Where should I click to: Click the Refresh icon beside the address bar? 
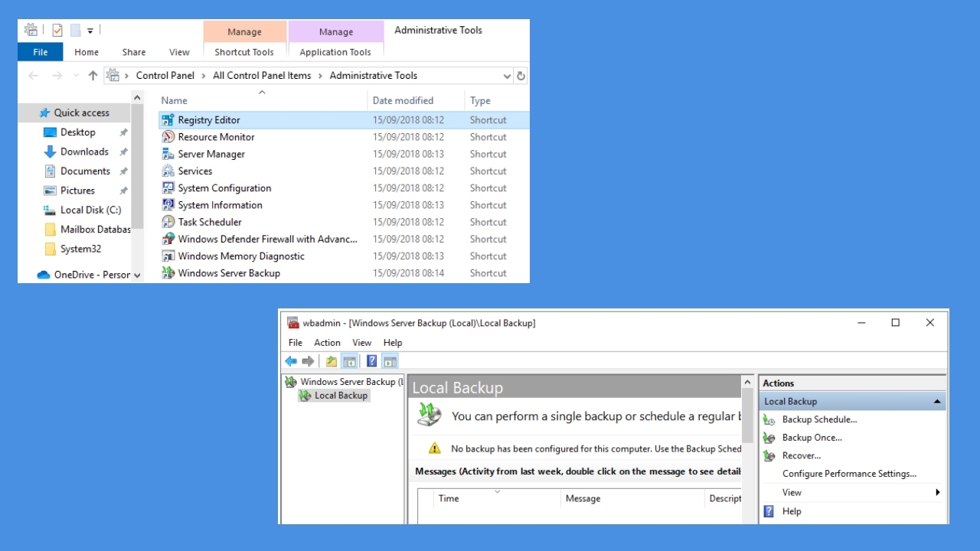[x=521, y=76]
